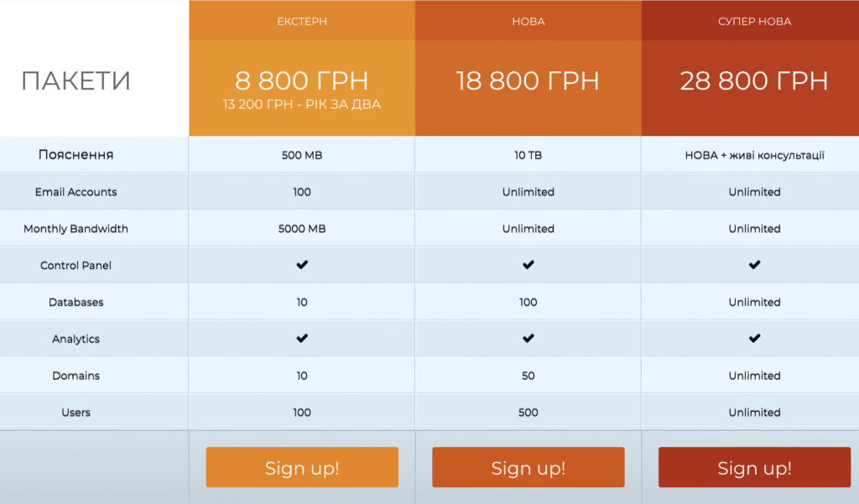Image resolution: width=859 pixels, height=504 pixels.
Task: Click the Databases row label
Action: pos(76,302)
